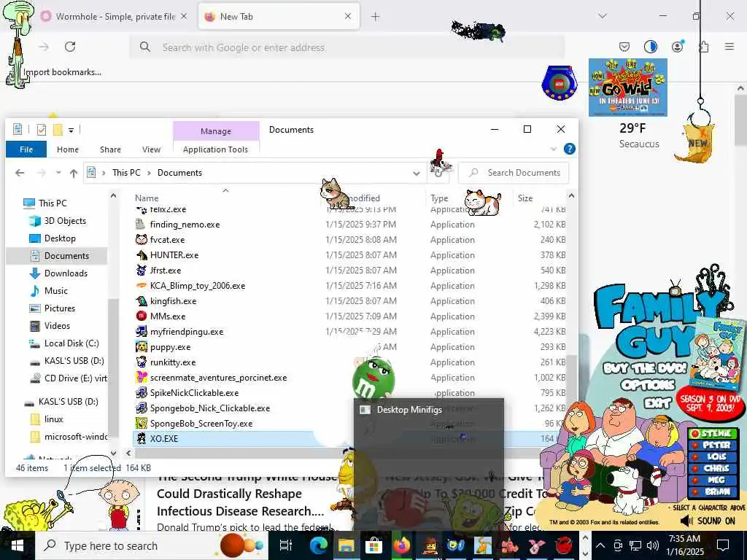
Task: Open the linux folder in navigation pane
Action: click(53, 419)
